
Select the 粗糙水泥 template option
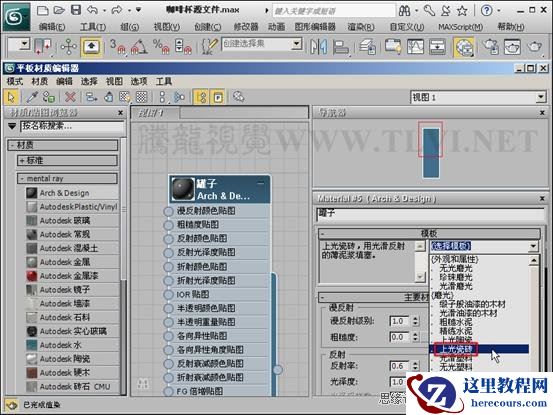click(456, 322)
